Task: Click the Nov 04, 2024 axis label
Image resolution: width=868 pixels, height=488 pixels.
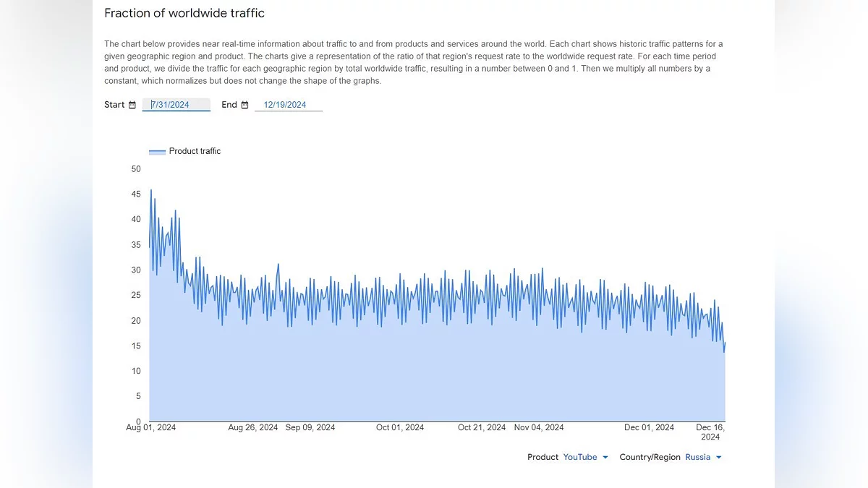Action: coord(539,427)
